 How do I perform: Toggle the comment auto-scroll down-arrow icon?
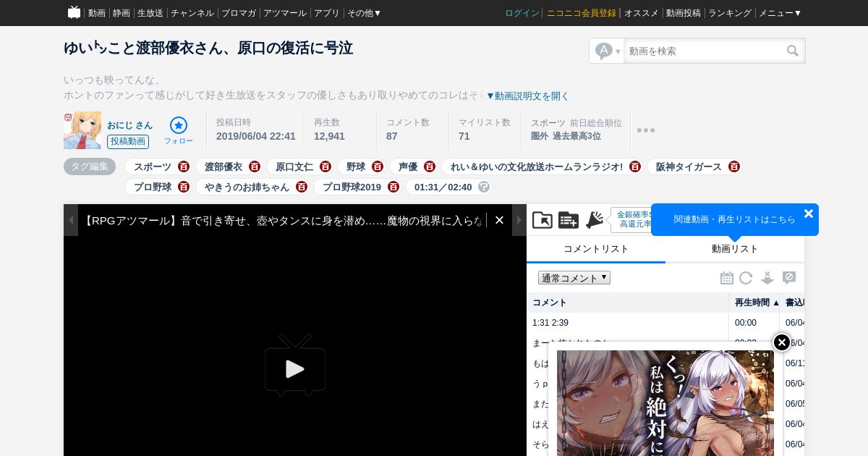click(x=767, y=278)
